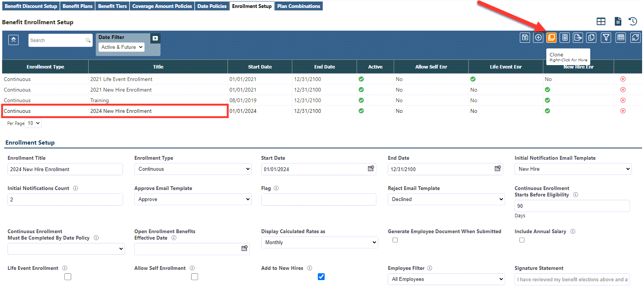Remove the Date Filter with X
Screen dimensions: 644x296
pyautogui.click(x=155, y=38)
